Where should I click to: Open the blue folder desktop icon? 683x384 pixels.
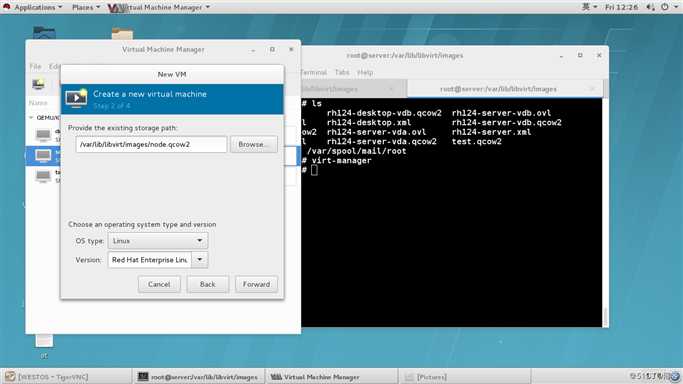(44, 33)
